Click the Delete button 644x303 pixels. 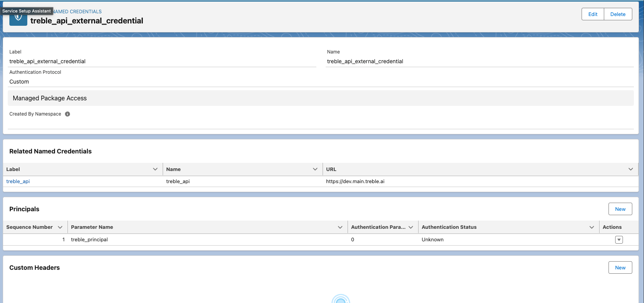click(618, 14)
